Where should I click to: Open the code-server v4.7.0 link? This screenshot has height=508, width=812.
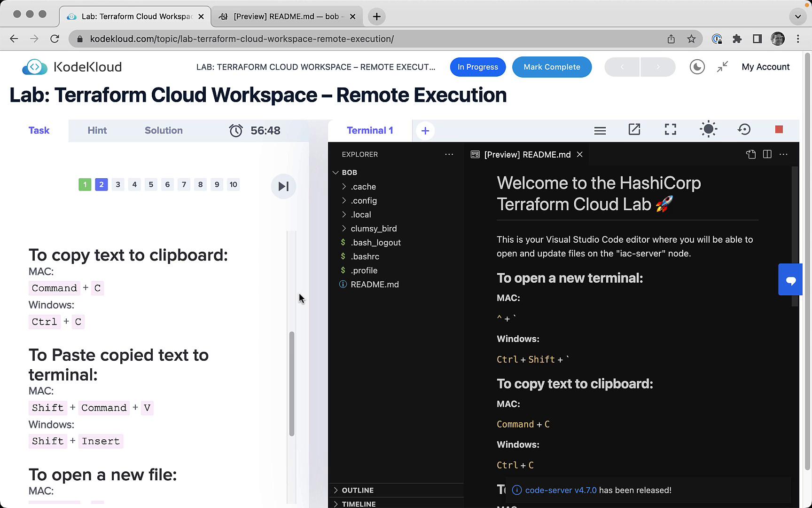pyautogui.click(x=561, y=490)
